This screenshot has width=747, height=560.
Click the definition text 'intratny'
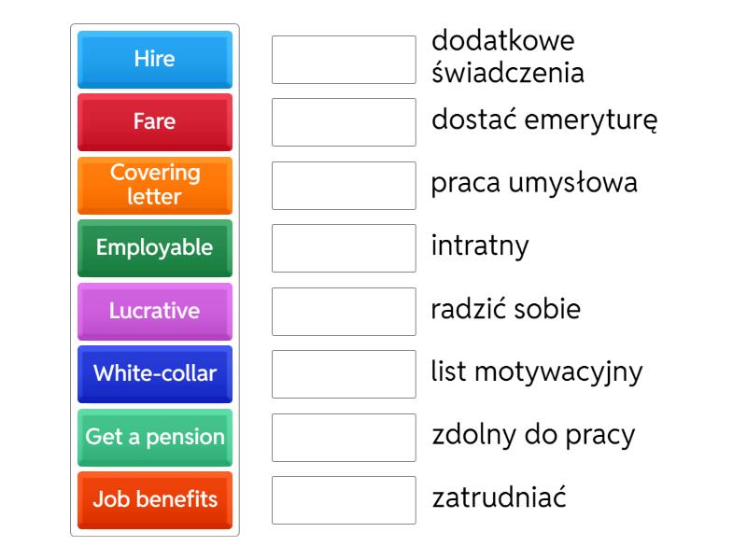click(480, 246)
